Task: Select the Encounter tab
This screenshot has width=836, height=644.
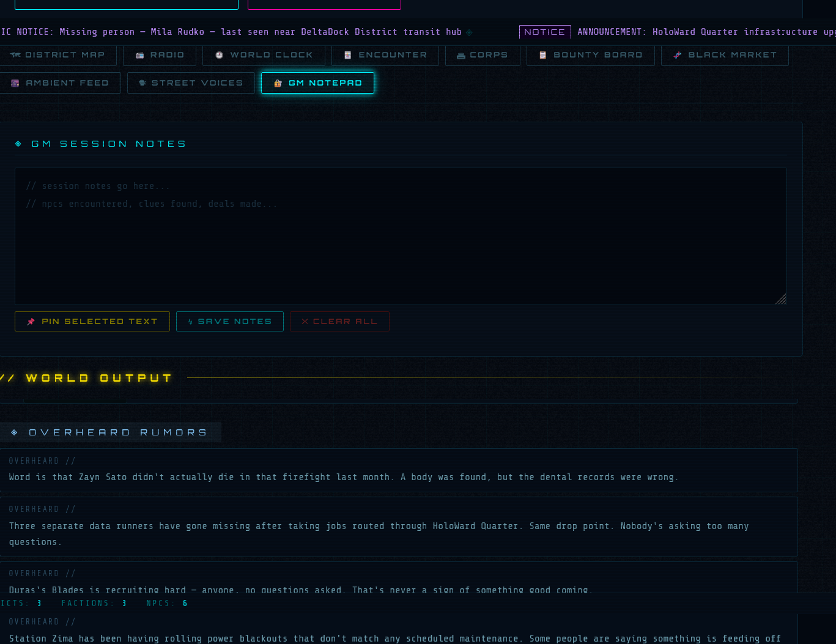Action: [385, 55]
